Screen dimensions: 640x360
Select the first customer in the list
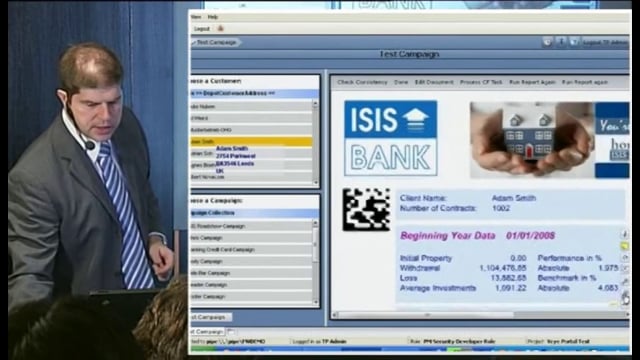pos(251,107)
